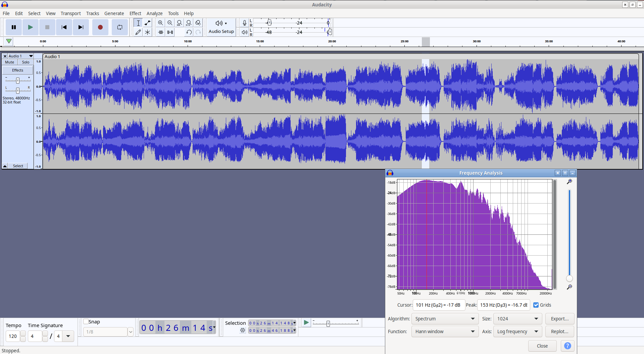Start recording with the red Record button

click(100, 27)
